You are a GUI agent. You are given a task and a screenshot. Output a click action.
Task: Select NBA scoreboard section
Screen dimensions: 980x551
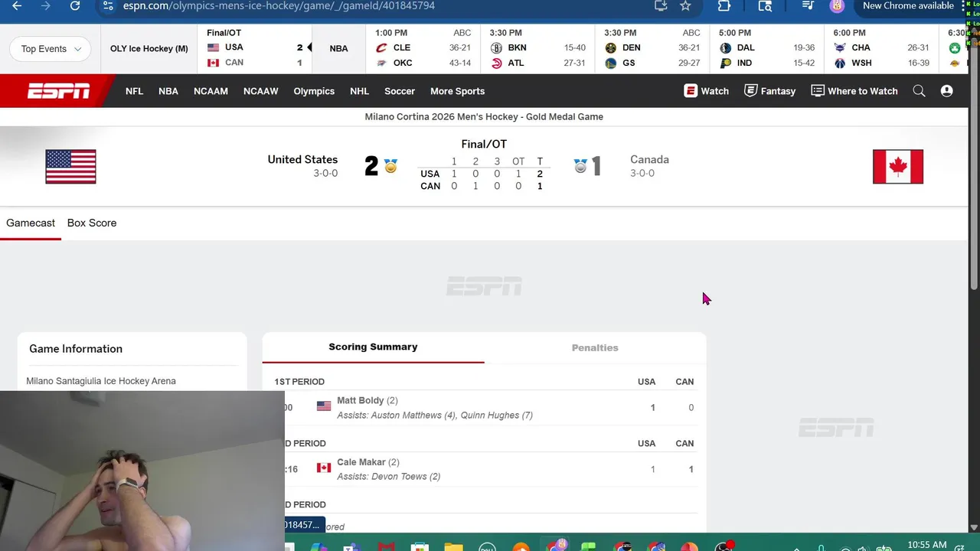tap(338, 49)
